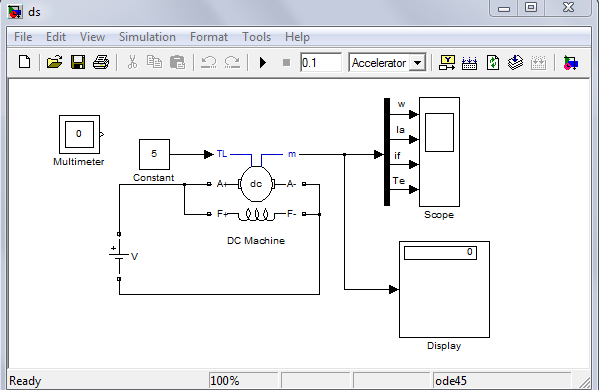599x390 pixels.
Task: Open the Edit menu
Action: click(56, 37)
